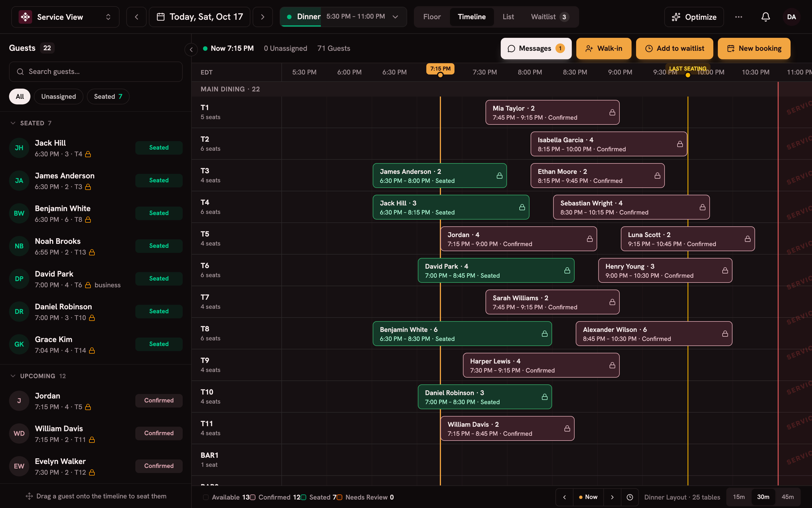Go to the previous day arrow

(136, 17)
